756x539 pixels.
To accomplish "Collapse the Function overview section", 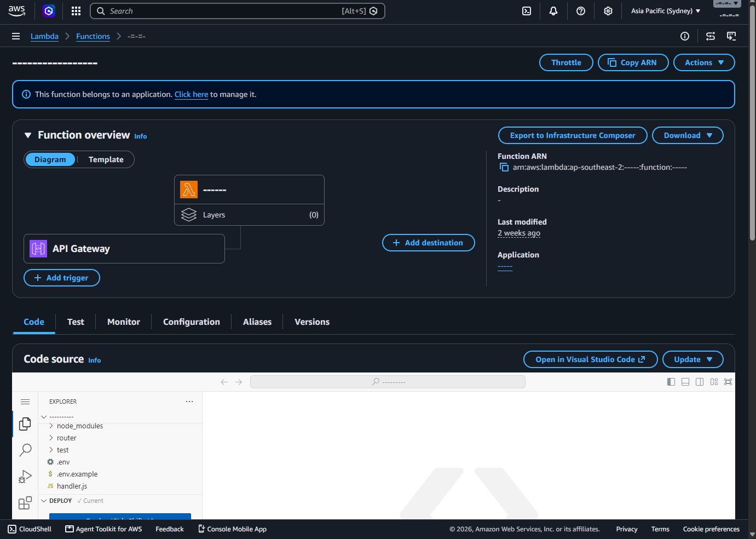I will pos(28,135).
